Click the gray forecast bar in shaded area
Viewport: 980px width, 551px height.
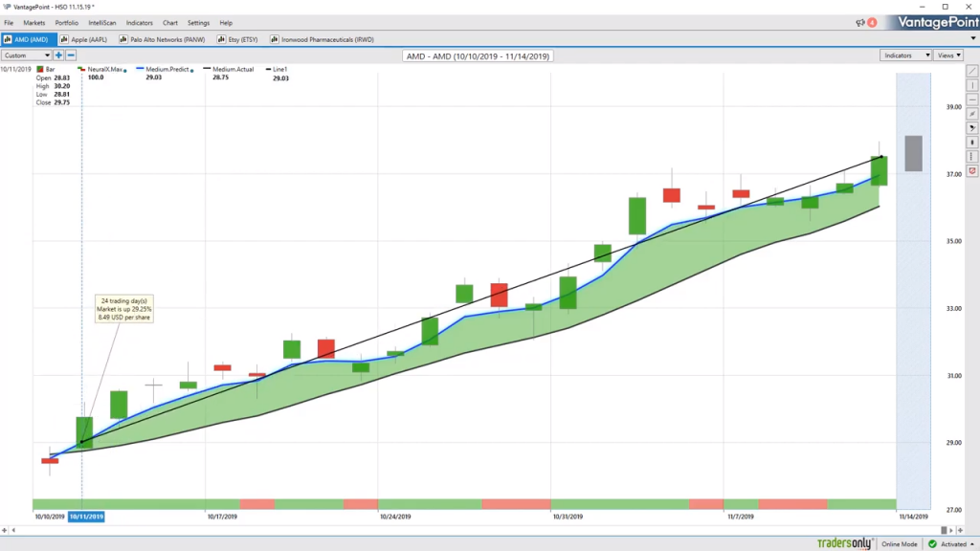[x=913, y=153]
